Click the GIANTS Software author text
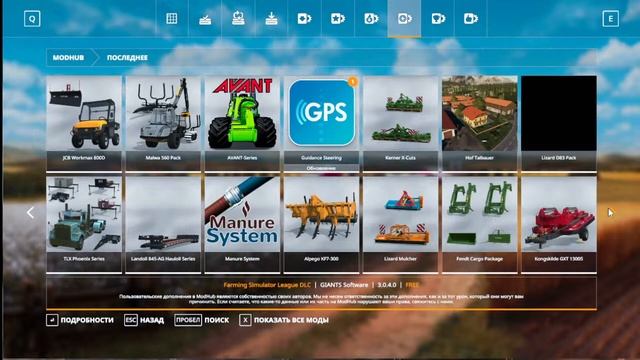Screen dimensions: 640x360 (344, 285)
